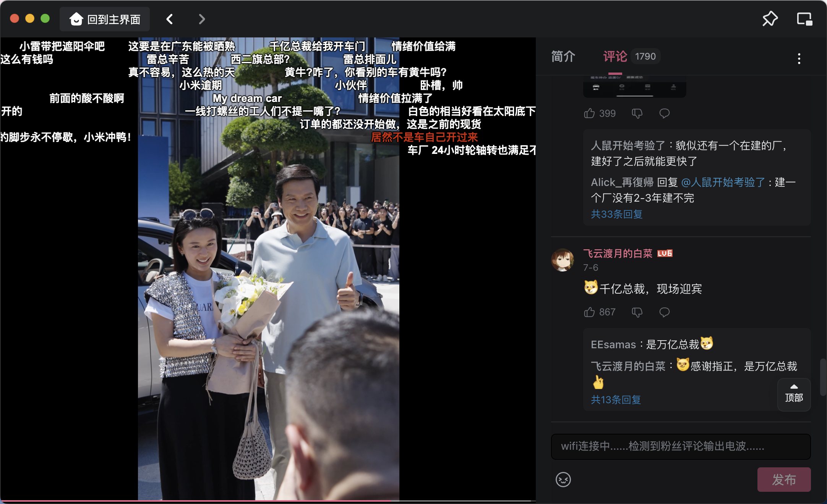The height and width of the screenshot is (504, 827).
Task: Click the Alick_再復帰 reply username
Action: (622, 182)
